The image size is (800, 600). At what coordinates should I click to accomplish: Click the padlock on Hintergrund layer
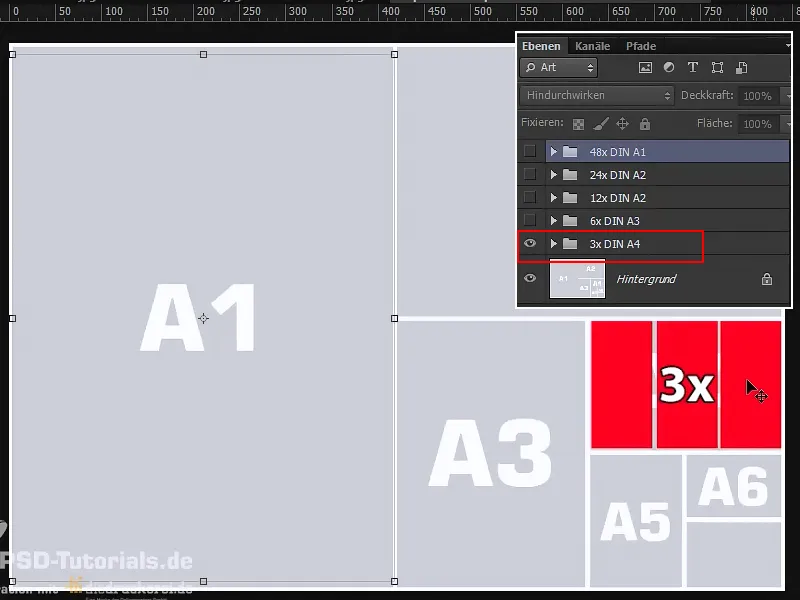766,279
